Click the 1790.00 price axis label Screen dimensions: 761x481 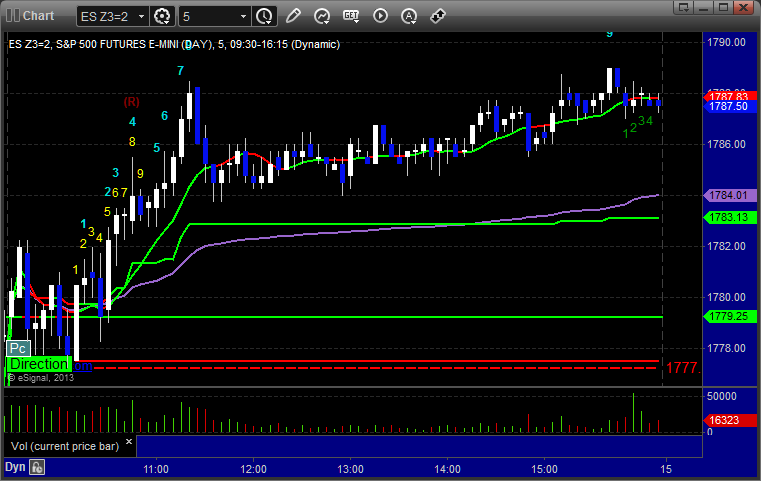click(727, 42)
